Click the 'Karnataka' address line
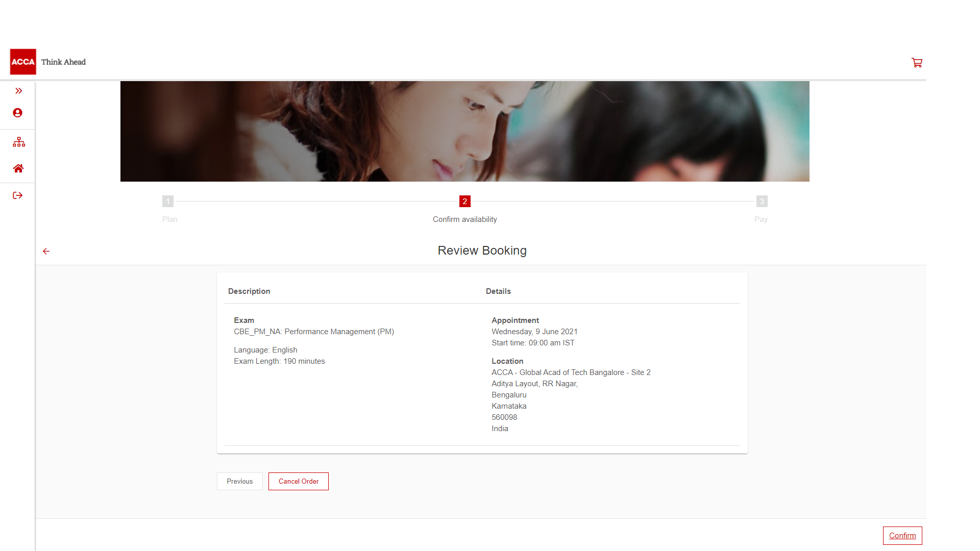Image resolution: width=980 pixels, height=551 pixels. click(x=509, y=406)
